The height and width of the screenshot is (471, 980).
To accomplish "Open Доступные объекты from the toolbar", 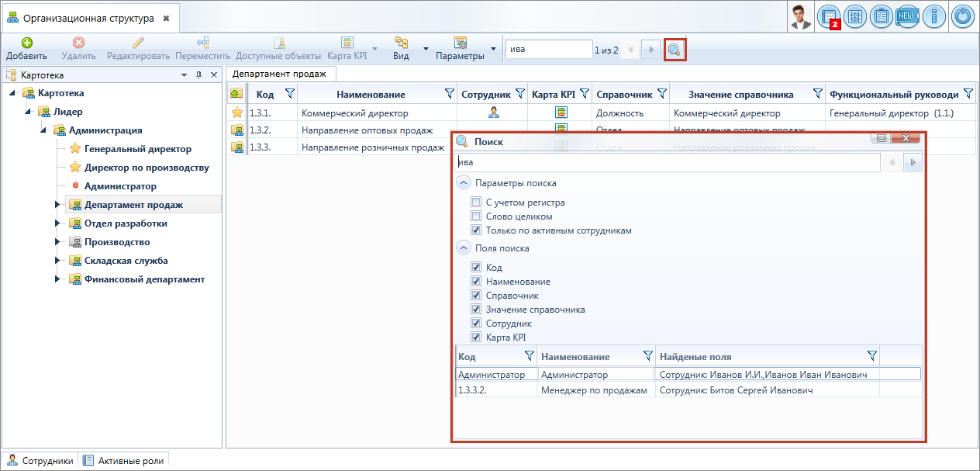I will [278, 49].
